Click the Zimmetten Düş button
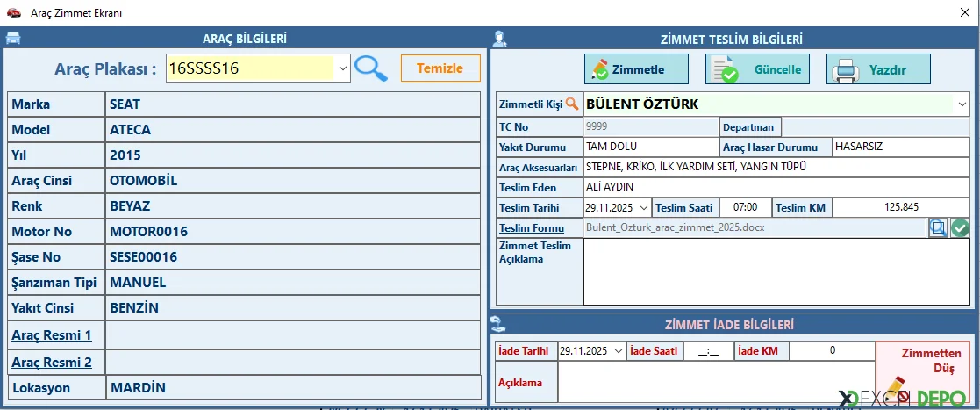 [923, 372]
